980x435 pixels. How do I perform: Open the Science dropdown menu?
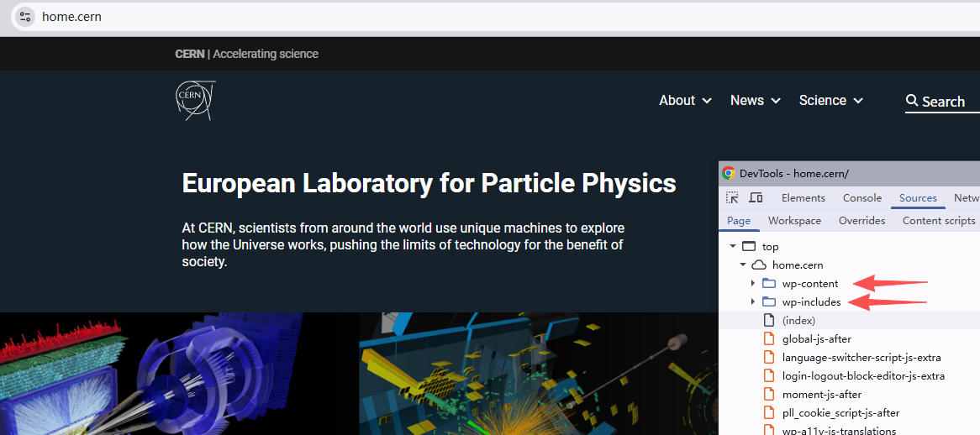click(x=830, y=101)
